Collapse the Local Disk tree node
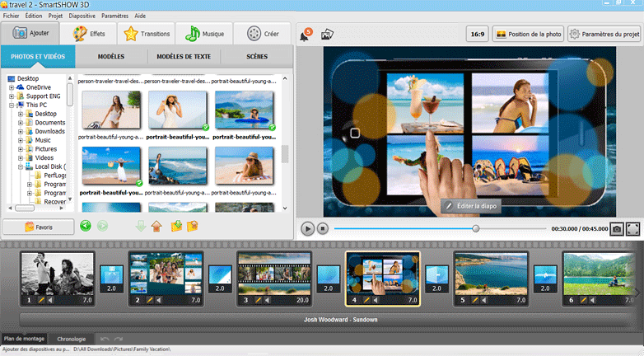Image resolution: width=644 pixels, height=356 pixels. pyautogui.click(x=21, y=166)
